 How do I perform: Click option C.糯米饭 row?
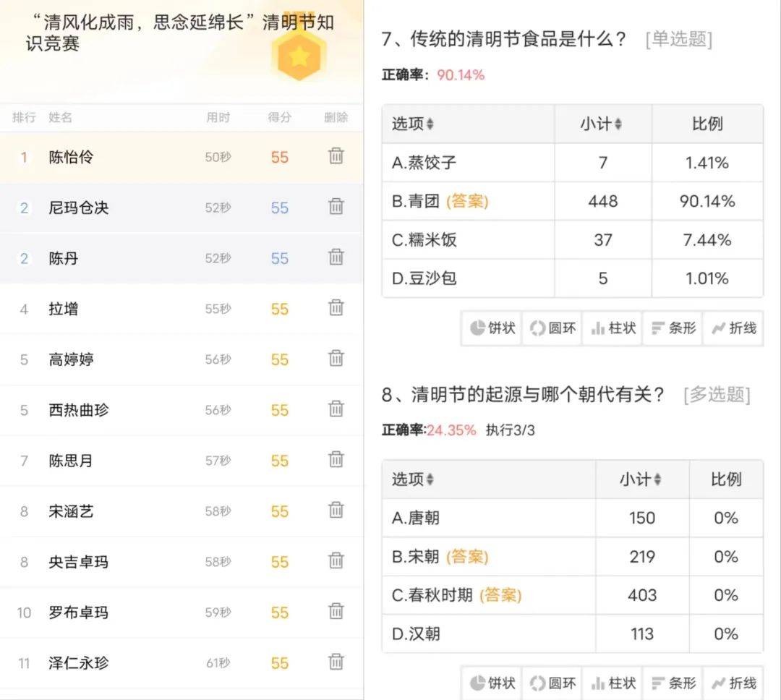pos(572,239)
